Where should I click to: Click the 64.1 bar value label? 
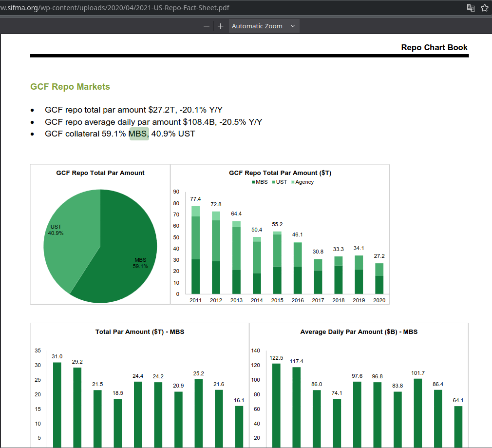458,401
